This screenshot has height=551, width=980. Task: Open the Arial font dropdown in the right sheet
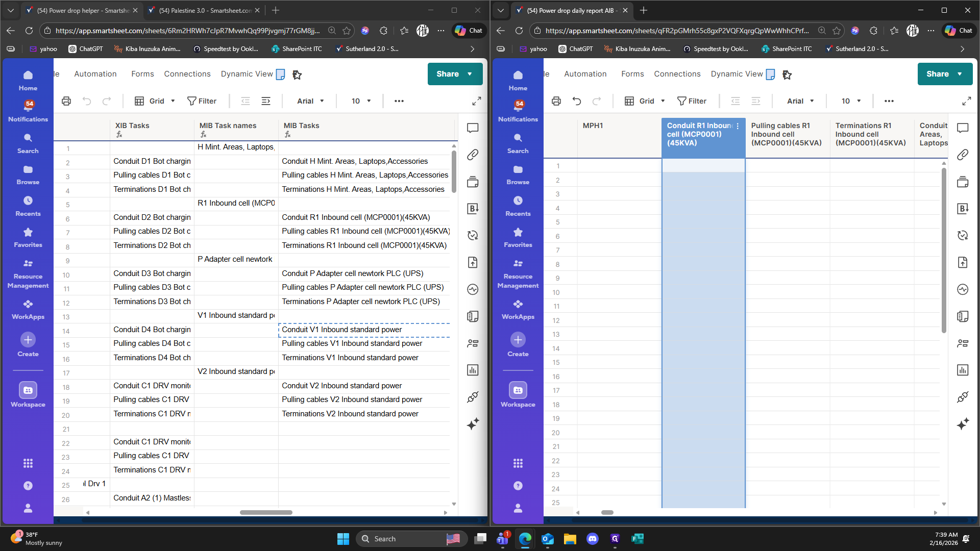tap(800, 101)
